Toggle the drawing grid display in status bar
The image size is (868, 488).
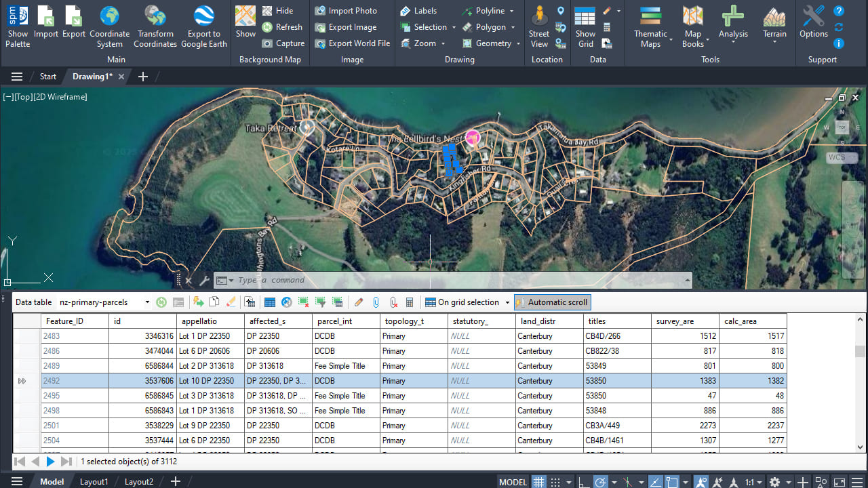[x=539, y=482]
